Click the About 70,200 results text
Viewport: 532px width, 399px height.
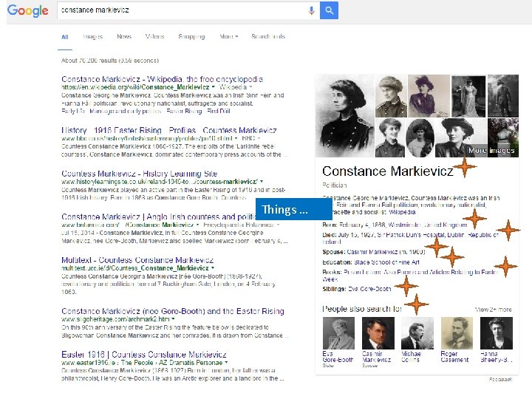110,61
